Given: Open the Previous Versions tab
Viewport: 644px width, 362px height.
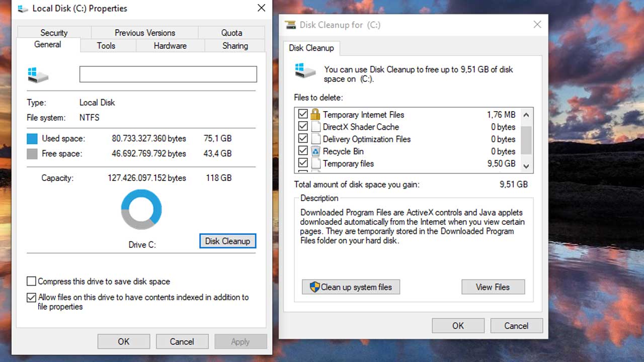Looking at the screenshot, I should (x=144, y=32).
